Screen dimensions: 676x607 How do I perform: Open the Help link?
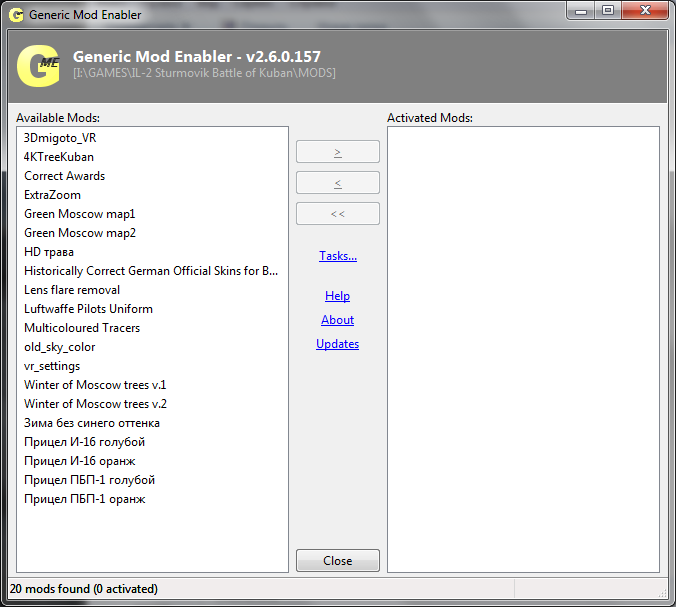(x=337, y=296)
